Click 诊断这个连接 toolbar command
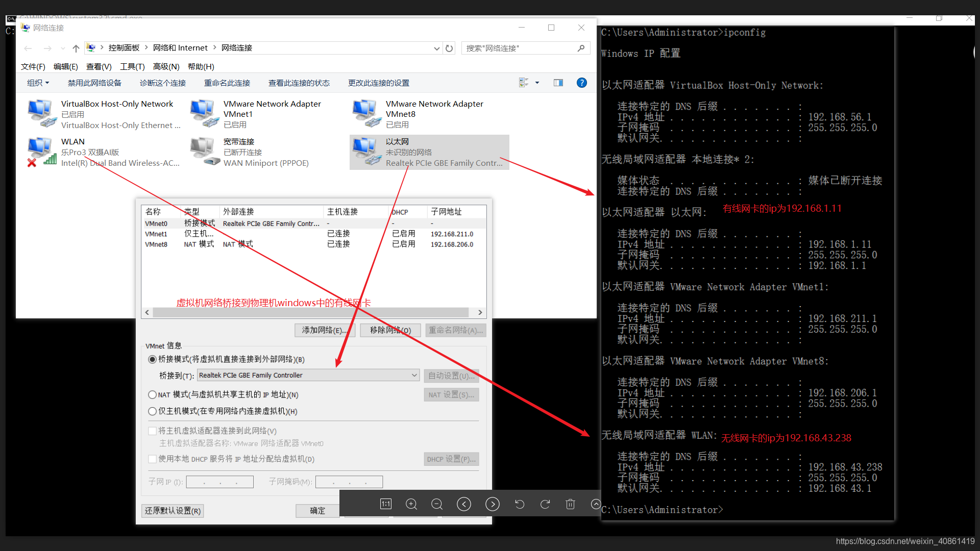 pyautogui.click(x=163, y=83)
